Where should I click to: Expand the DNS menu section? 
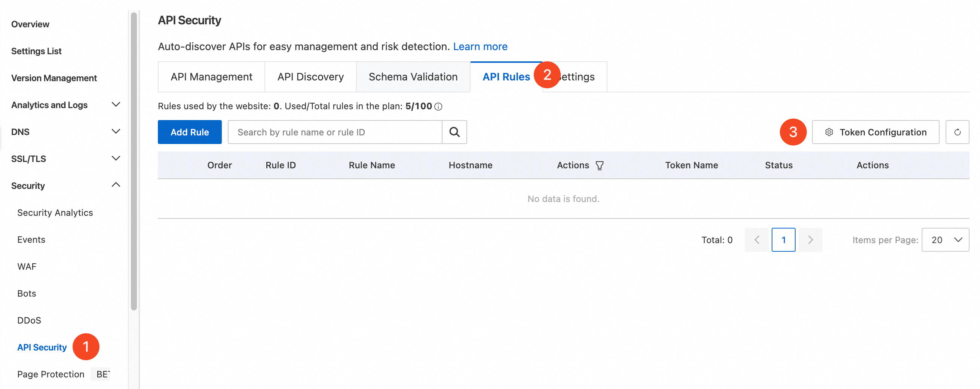[116, 132]
